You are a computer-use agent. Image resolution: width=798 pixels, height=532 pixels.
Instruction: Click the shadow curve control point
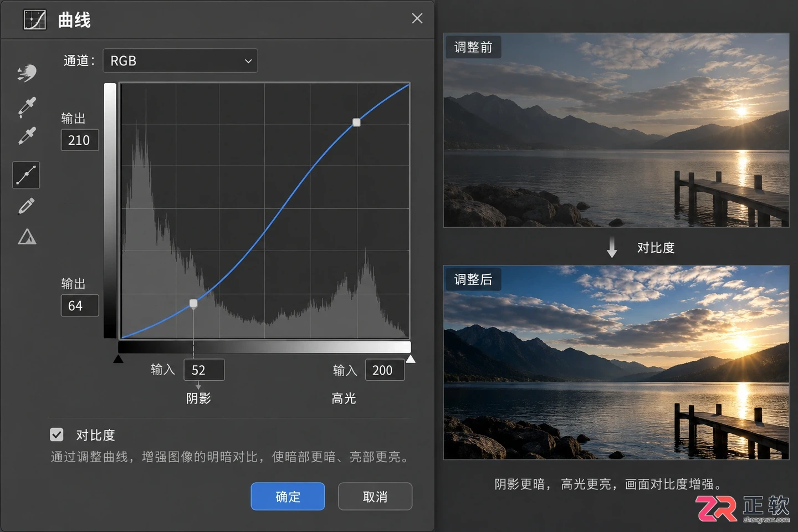tap(193, 303)
